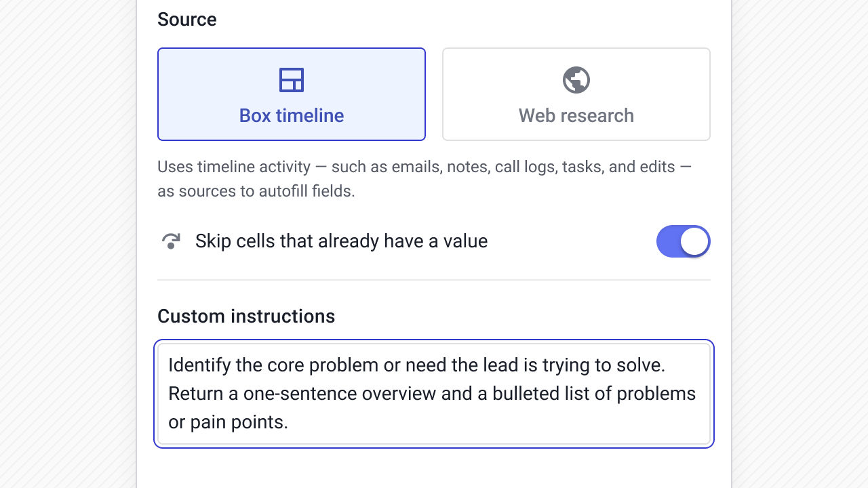Click the Source section heading
868x488 pixels.
coord(186,19)
